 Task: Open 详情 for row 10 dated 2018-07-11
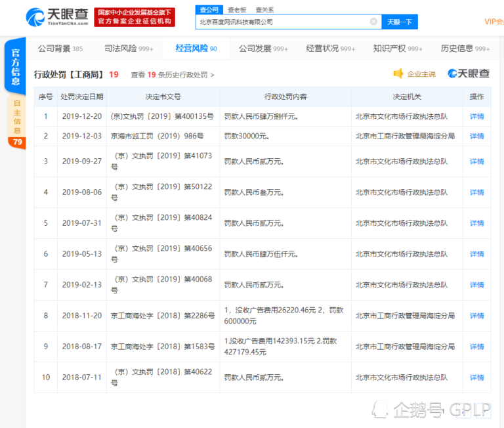476,377
